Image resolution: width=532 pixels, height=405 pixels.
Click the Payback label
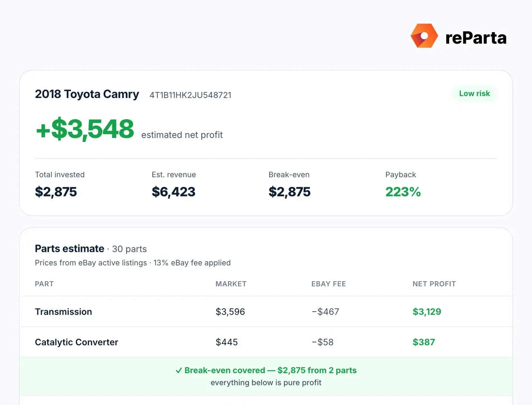point(400,175)
